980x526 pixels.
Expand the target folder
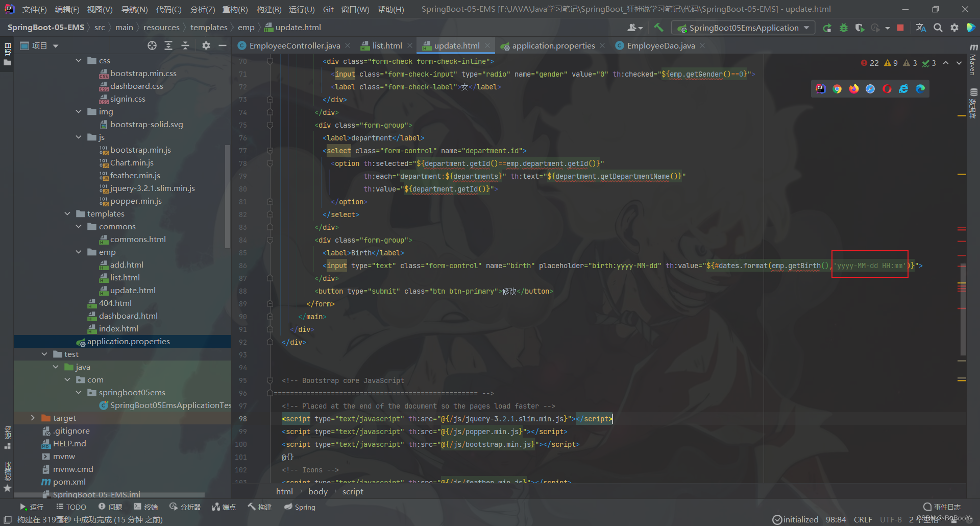tap(33, 418)
